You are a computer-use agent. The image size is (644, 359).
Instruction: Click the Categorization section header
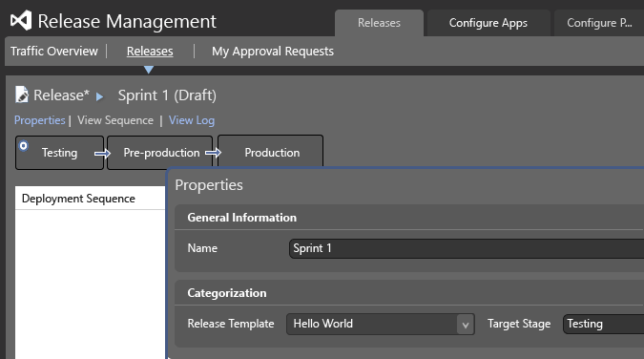click(x=227, y=293)
